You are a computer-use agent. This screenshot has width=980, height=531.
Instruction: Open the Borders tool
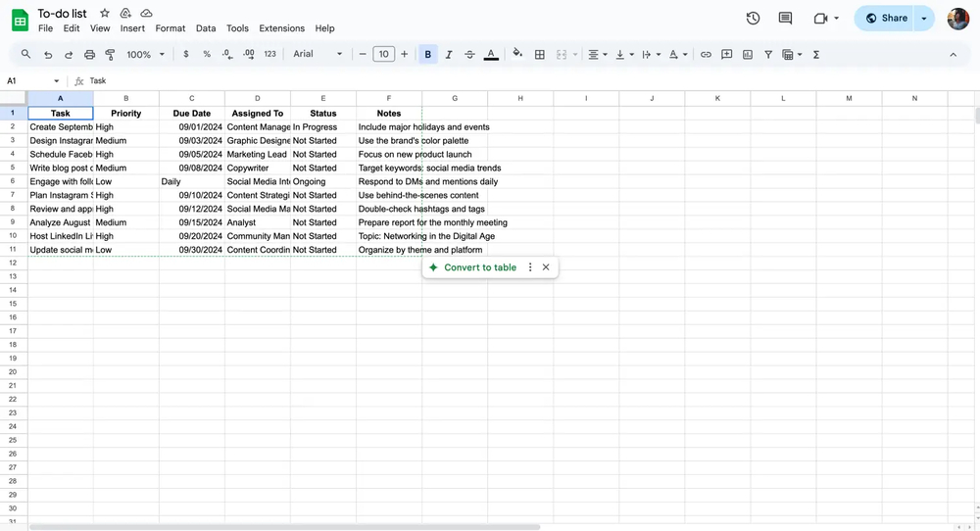539,55
